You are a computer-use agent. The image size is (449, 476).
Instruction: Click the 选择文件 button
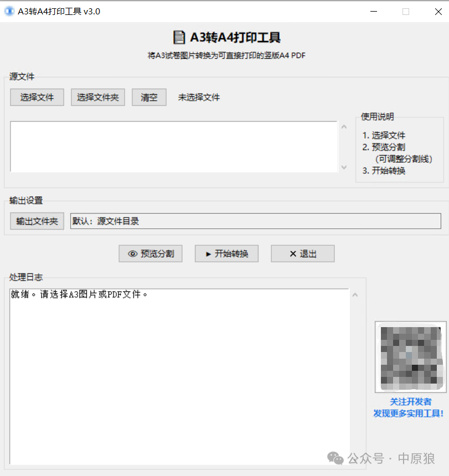click(37, 97)
